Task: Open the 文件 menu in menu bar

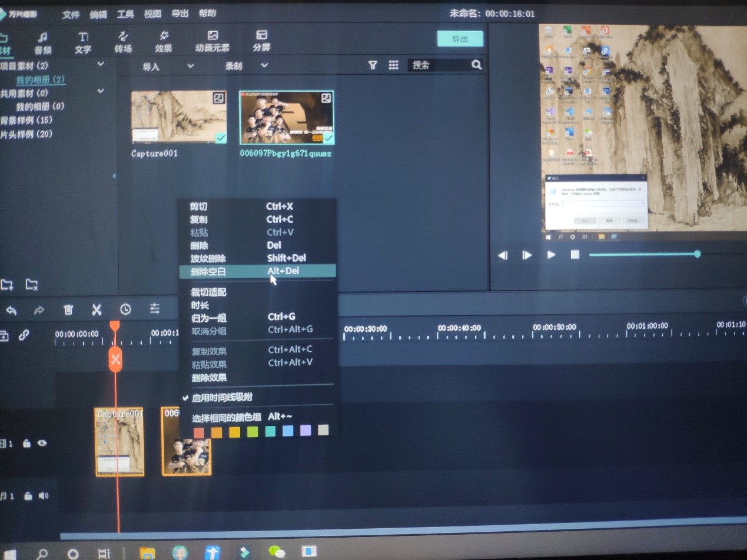Action: tap(71, 14)
